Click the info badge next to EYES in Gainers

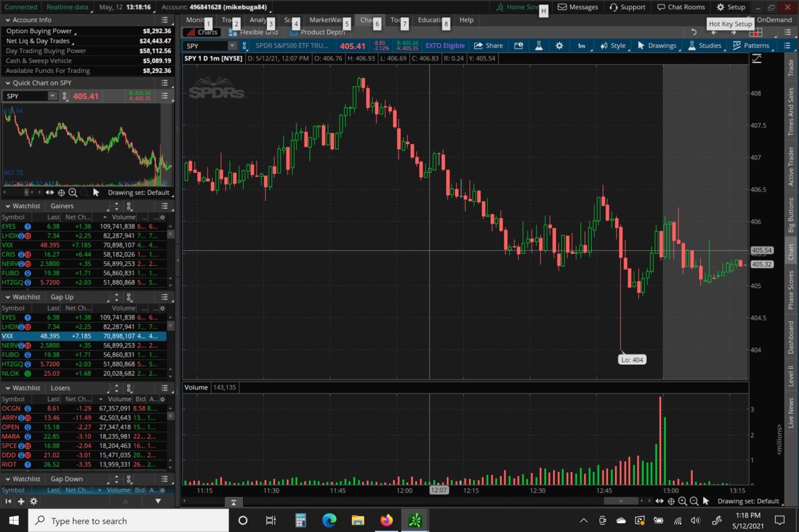(x=27, y=226)
